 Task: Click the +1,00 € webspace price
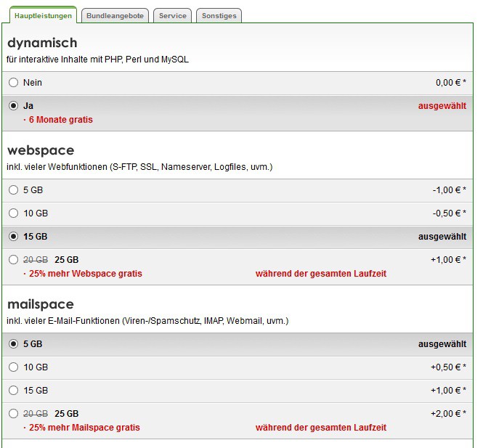click(448, 260)
